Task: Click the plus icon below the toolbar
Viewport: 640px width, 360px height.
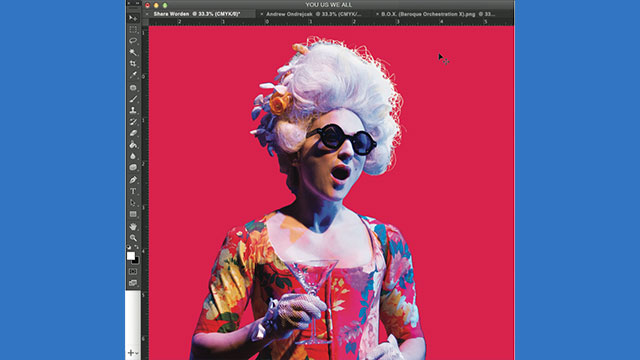Action: tap(131, 353)
